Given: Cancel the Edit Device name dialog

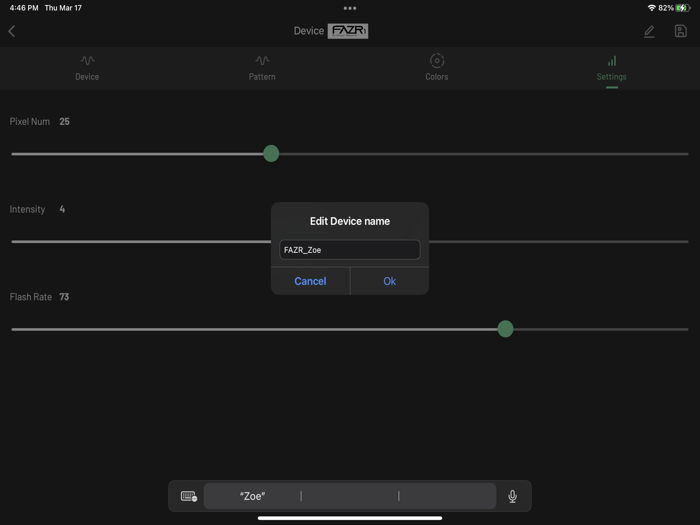Looking at the screenshot, I should pyautogui.click(x=310, y=281).
